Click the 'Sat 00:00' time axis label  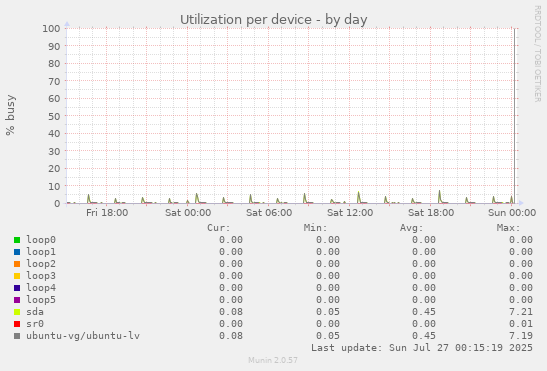[188, 213]
